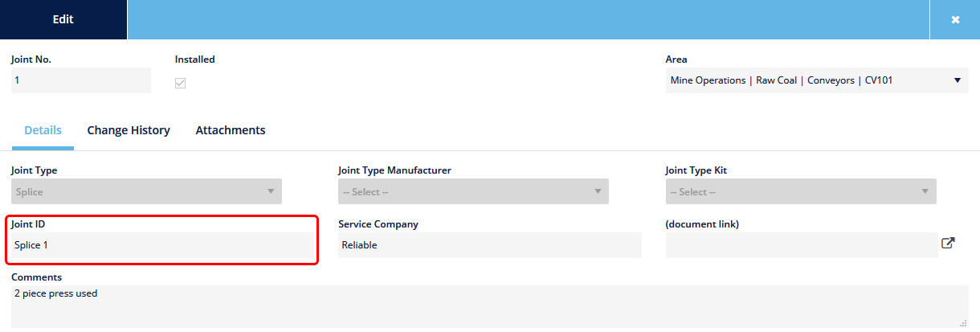Click inside the Comments text area
The height and width of the screenshot is (332, 980).
click(490, 306)
